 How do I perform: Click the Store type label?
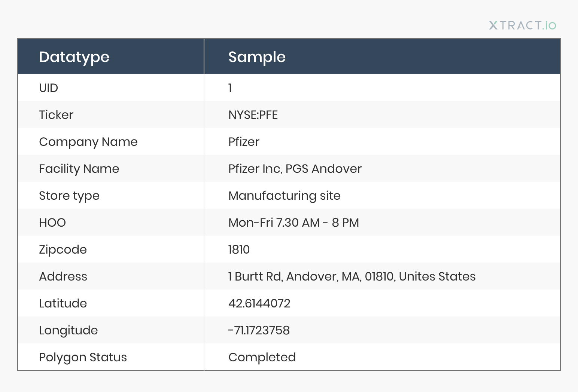tap(69, 196)
